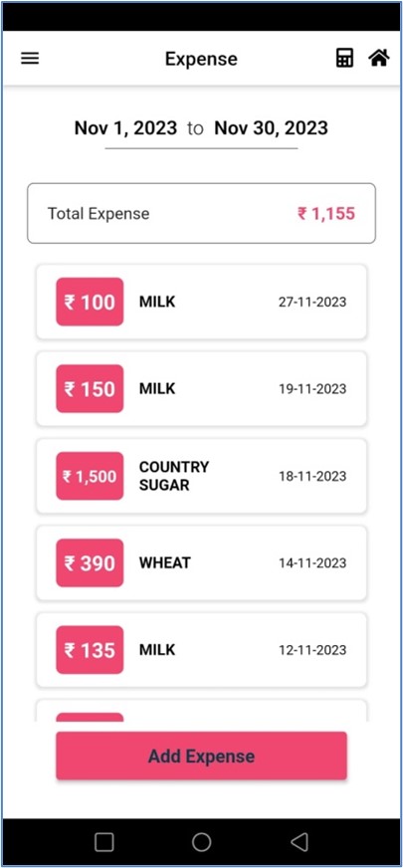Tap Android recent apps square button
403x868 pixels.
(104, 842)
